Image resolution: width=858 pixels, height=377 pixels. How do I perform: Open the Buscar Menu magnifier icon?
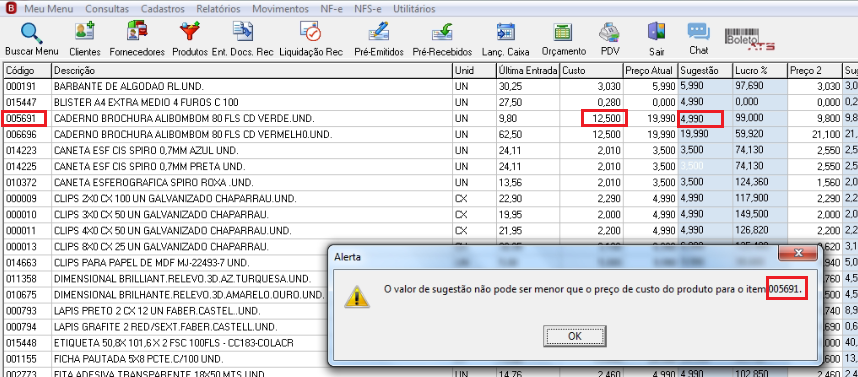pos(31,33)
